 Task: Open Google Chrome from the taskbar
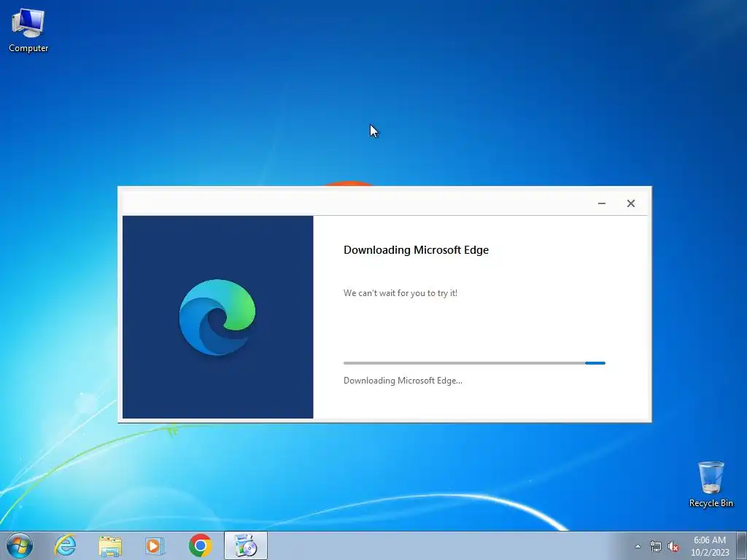pyautogui.click(x=200, y=545)
